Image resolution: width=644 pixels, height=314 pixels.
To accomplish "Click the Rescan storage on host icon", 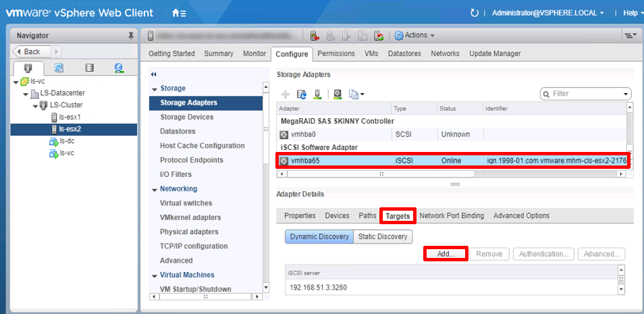I will [317, 95].
